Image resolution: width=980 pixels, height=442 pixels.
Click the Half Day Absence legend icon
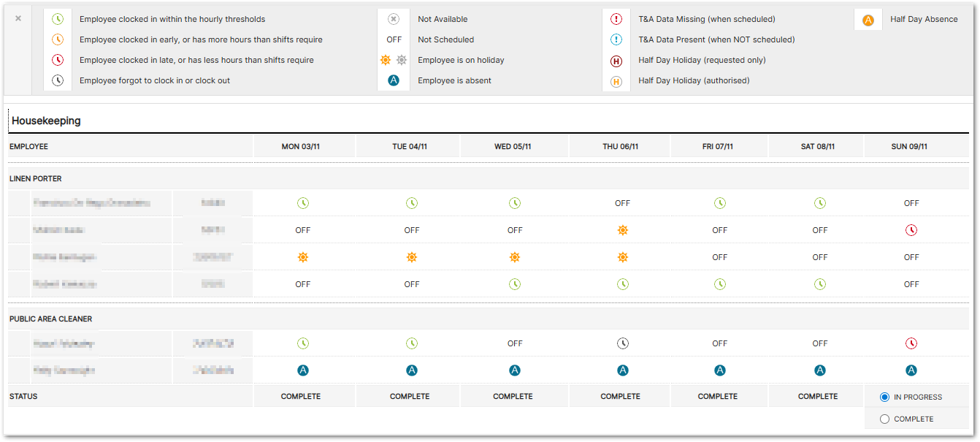[x=868, y=20]
